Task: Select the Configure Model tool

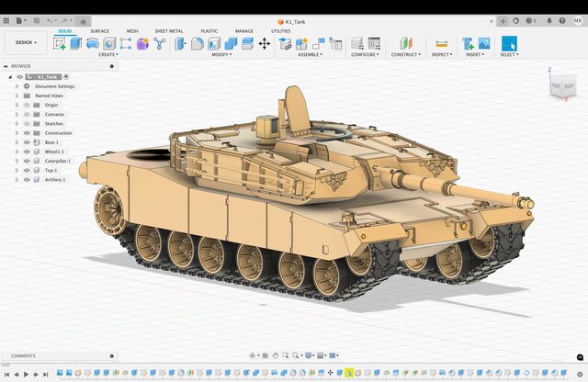Action: (x=357, y=43)
